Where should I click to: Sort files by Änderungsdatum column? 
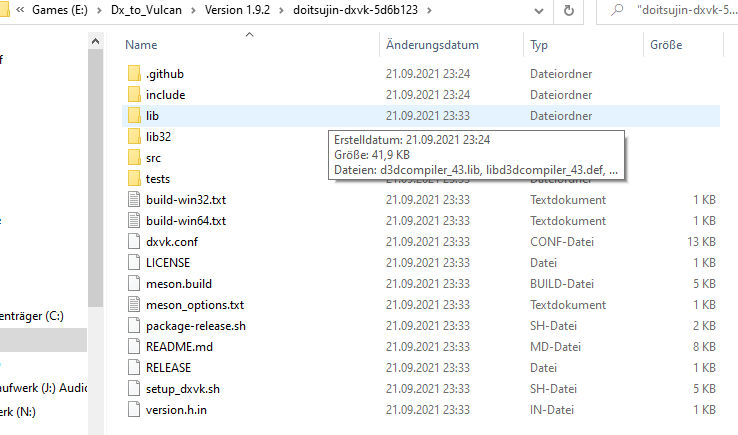point(432,45)
